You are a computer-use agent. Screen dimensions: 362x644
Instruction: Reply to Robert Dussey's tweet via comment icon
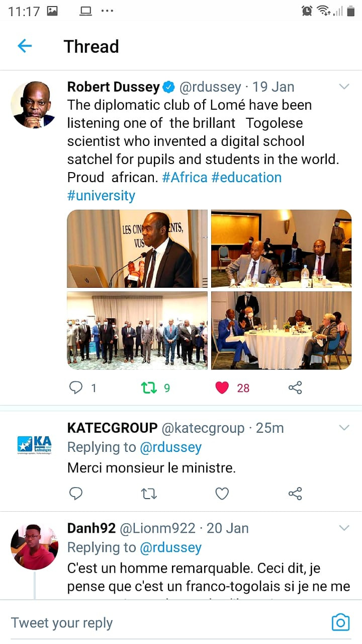click(x=76, y=387)
